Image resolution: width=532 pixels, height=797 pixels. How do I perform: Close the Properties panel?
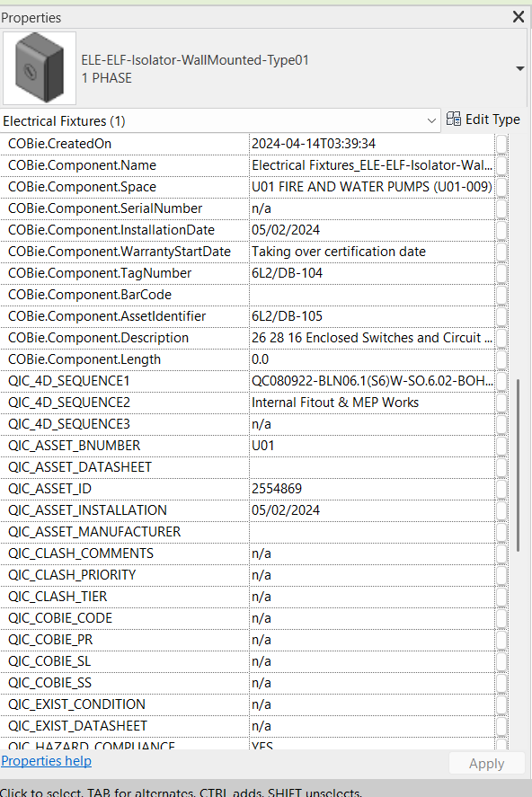[x=519, y=17]
